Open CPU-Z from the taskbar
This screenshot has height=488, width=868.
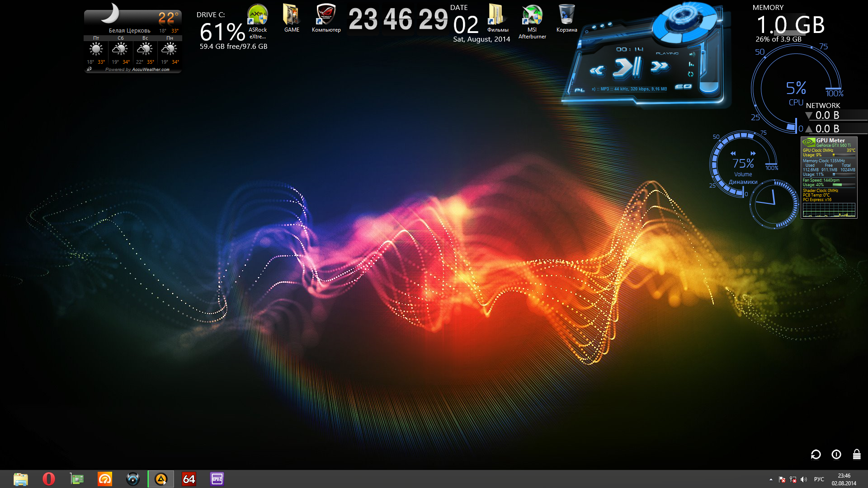217,479
